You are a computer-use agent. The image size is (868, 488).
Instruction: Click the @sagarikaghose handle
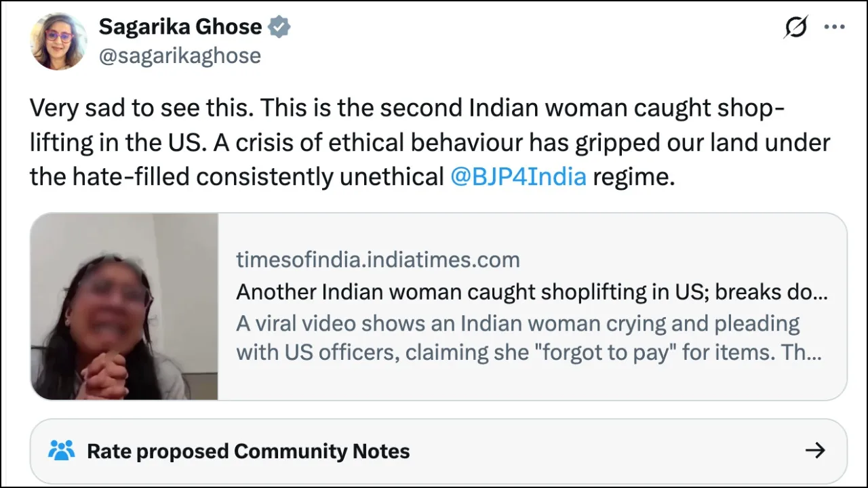(180, 56)
